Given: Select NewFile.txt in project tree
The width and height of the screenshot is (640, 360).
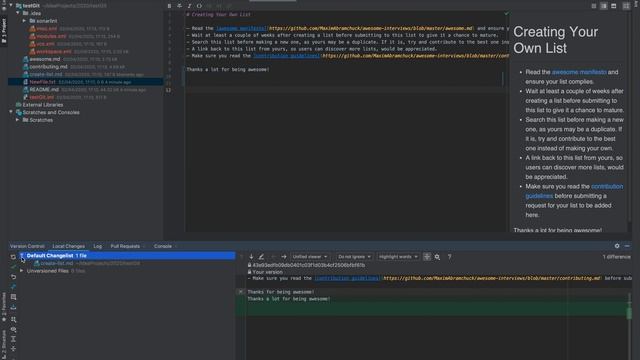Looking at the screenshot, I should point(85,82).
